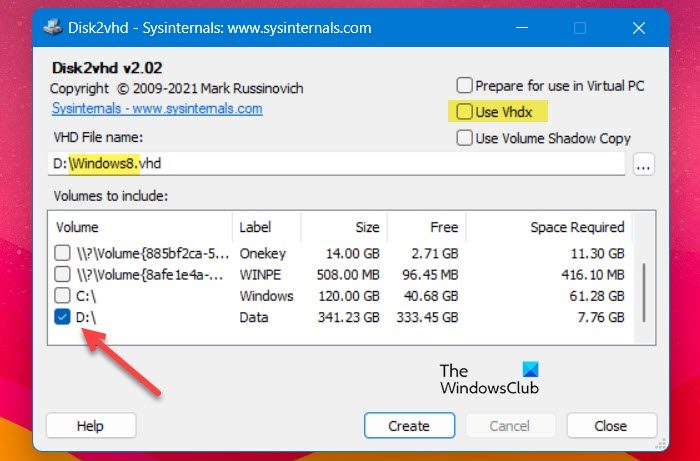Minimize the Disk2vhd window

click(x=522, y=28)
